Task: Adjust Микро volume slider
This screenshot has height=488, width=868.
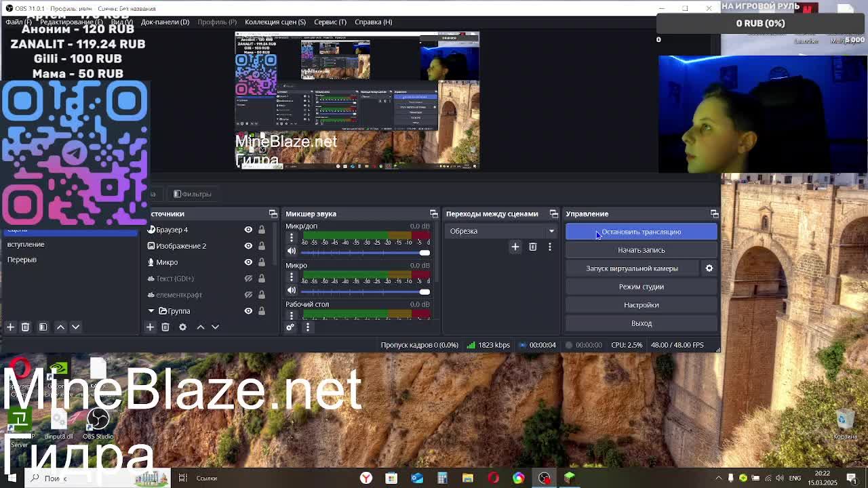Action: 366,292
